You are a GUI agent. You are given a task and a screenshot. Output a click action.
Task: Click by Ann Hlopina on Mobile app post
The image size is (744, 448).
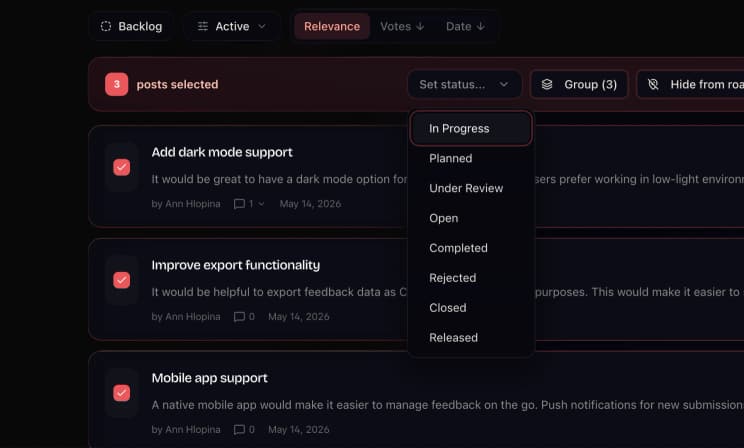(x=186, y=430)
